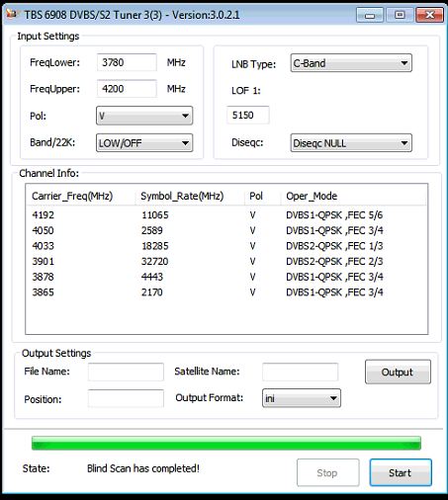Click the File Name text box
The height and width of the screenshot is (500, 448).
(126, 372)
